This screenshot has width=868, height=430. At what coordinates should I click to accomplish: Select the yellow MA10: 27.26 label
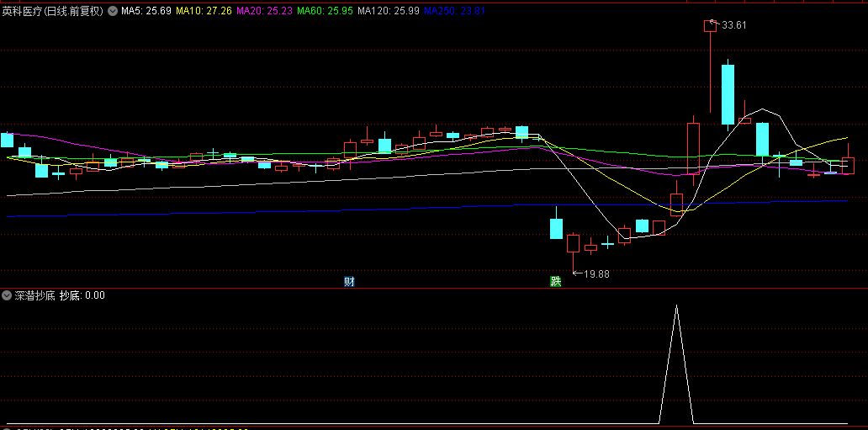[x=204, y=11]
